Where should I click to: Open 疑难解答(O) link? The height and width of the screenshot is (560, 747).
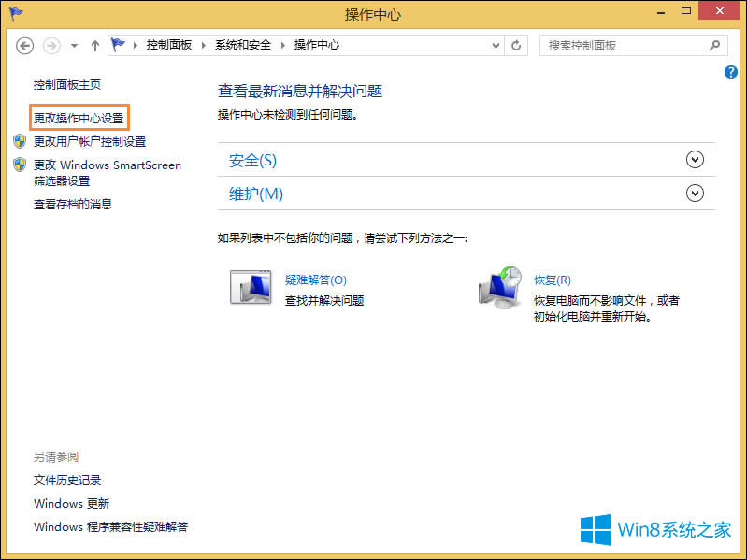click(x=316, y=280)
